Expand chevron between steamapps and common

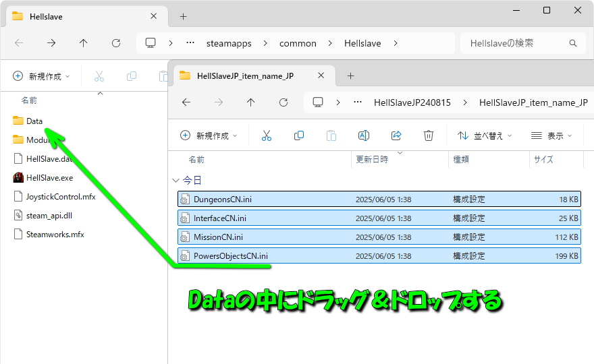pyautogui.click(x=265, y=44)
